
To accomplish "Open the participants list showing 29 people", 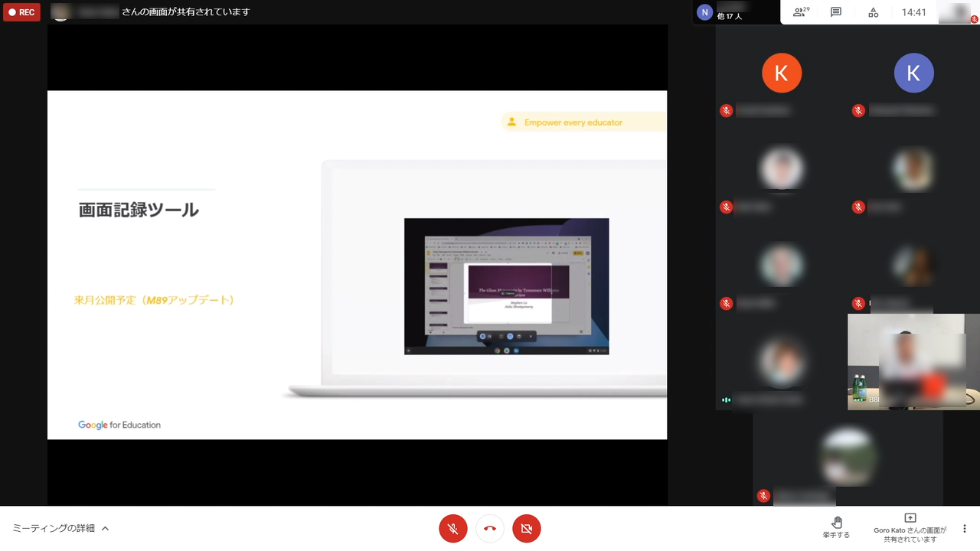I will point(799,12).
